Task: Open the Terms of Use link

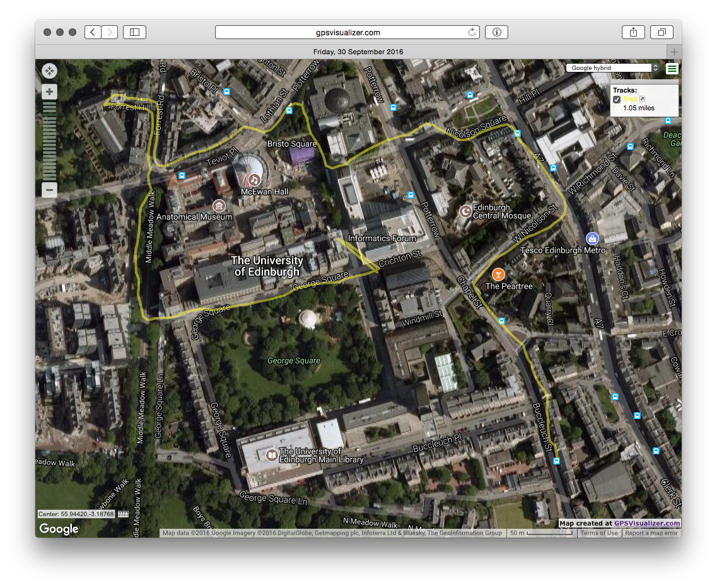Action: tap(599, 533)
